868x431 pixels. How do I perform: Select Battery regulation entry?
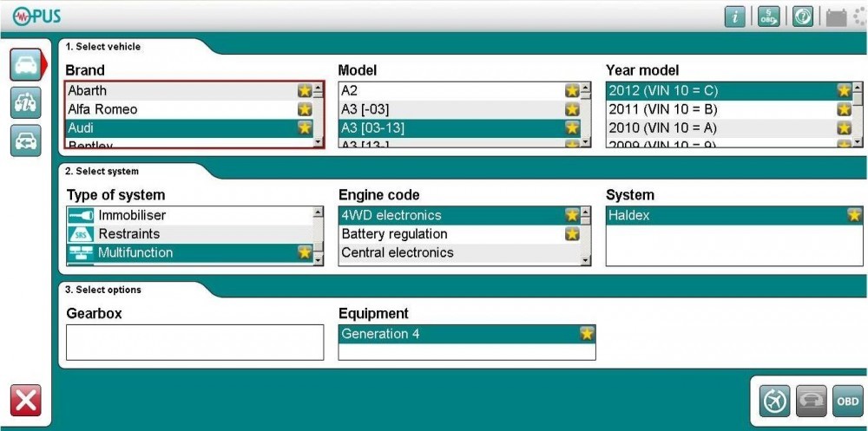point(459,234)
